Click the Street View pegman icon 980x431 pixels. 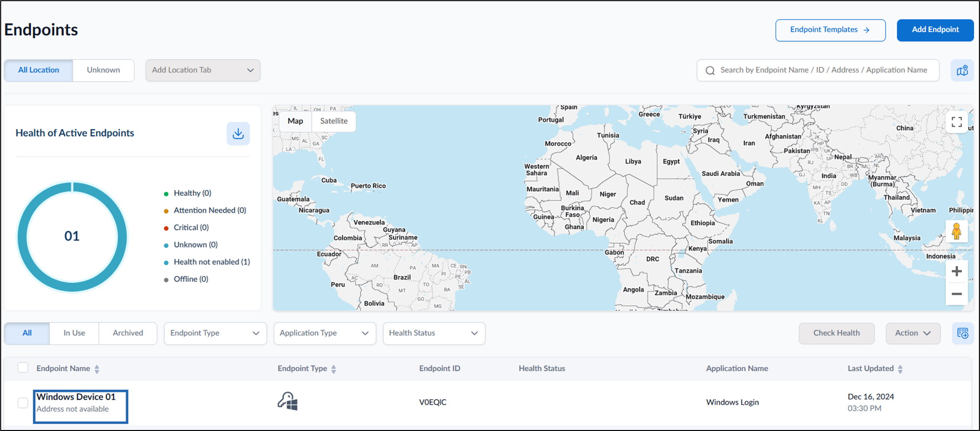(x=957, y=231)
